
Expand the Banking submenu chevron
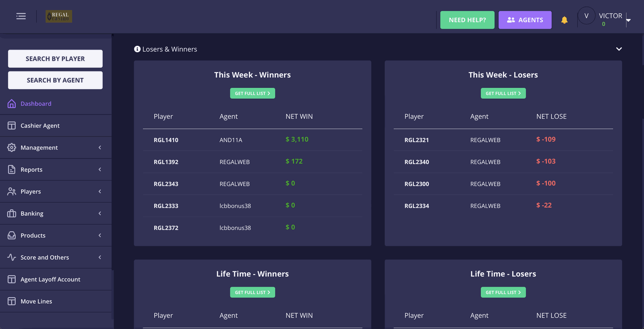100,213
